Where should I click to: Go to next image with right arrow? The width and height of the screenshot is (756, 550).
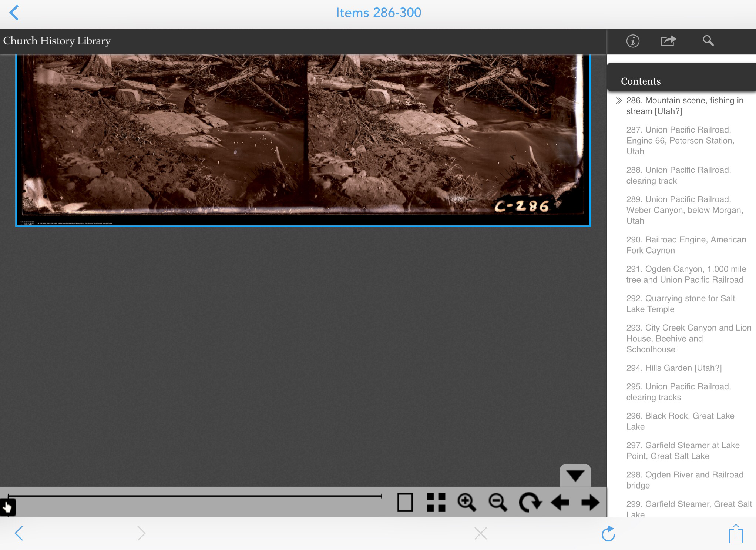(x=590, y=503)
